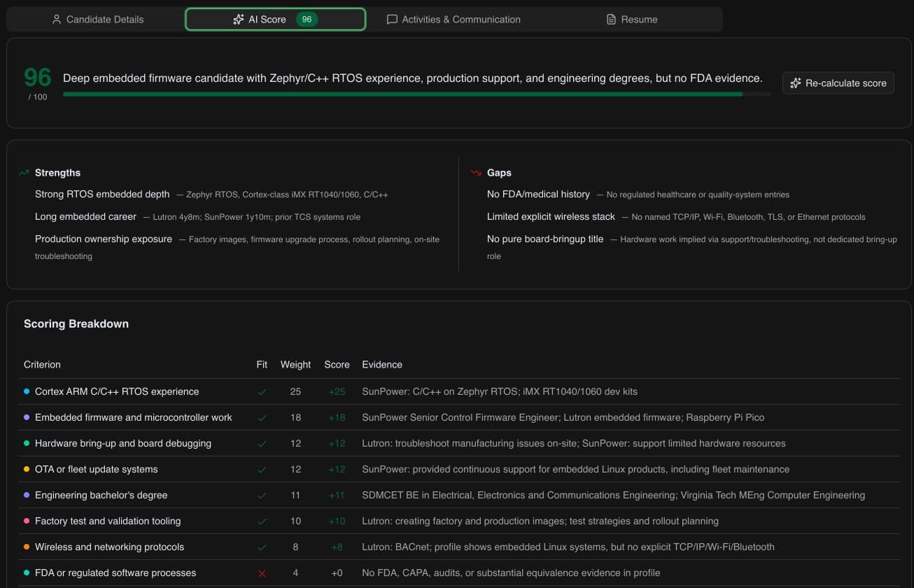Click the check mark for Wireless networking row
Viewport: 914px width, 588px height.
click(262, 547)
